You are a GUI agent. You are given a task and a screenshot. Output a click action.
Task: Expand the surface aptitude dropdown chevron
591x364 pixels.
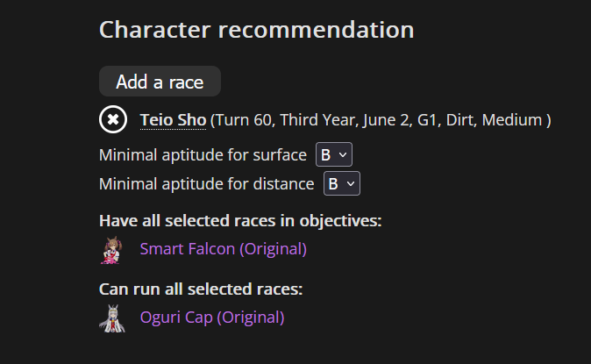coord(343,155)
